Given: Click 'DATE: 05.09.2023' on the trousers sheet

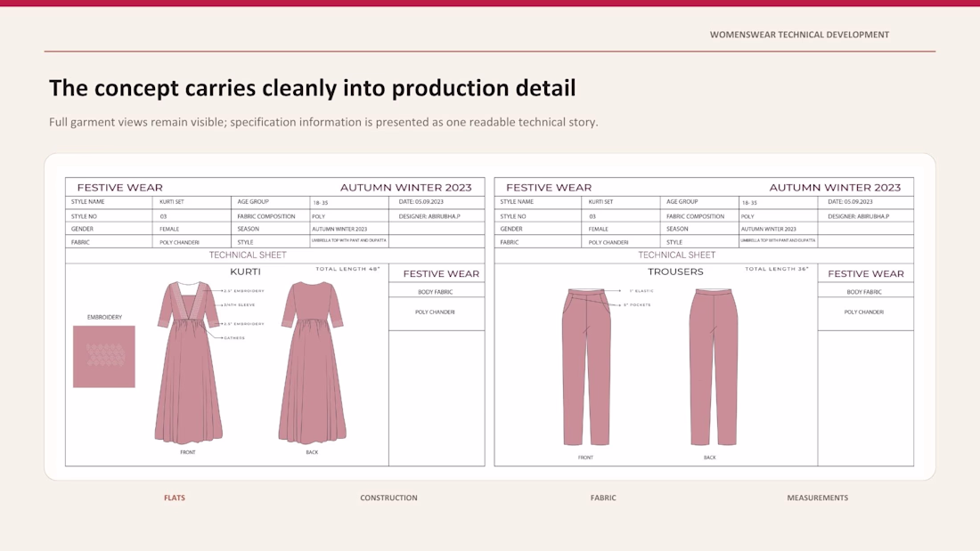Looking at the screenshot, I should pos(850,202).
